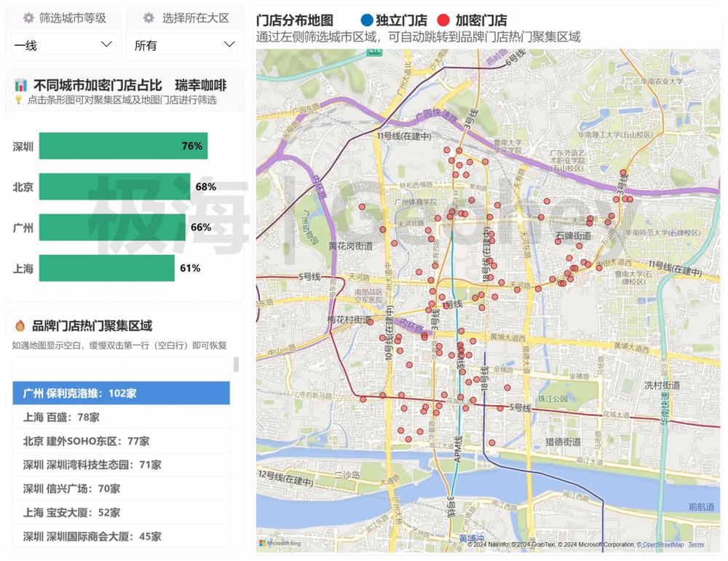Click the 筛选城市等级 filter label

point(72,18)
